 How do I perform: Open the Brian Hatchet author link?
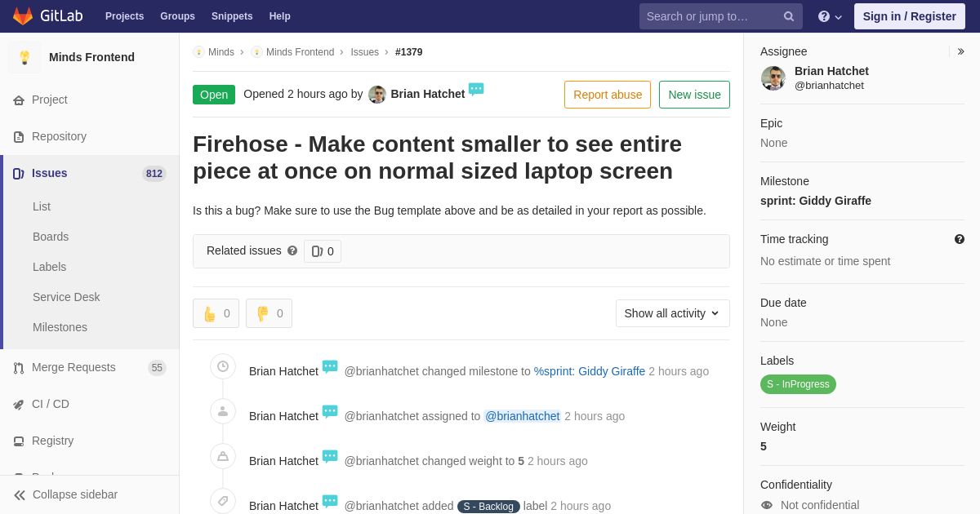point(428,94)
